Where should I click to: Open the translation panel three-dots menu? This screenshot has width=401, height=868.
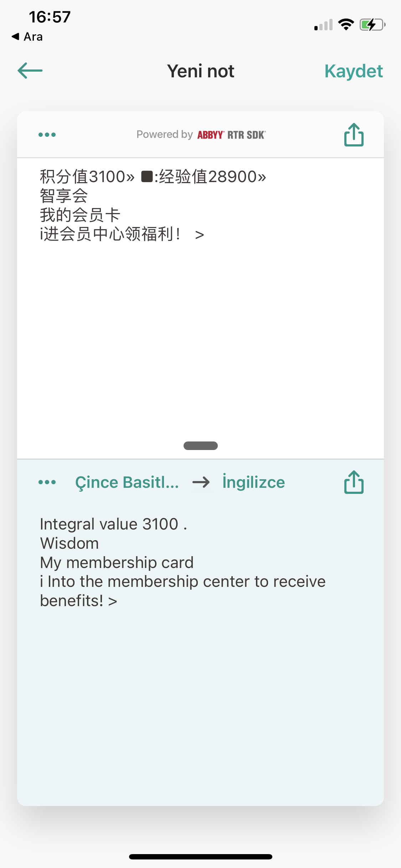(47, 482)
